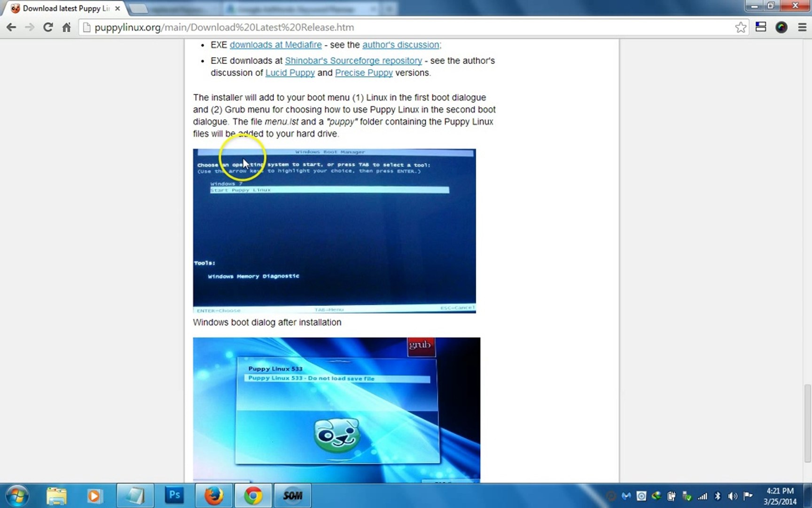812x508 pixels.
Task: Close the Download latest Puppy Linux tab
Action: (117, 8)
